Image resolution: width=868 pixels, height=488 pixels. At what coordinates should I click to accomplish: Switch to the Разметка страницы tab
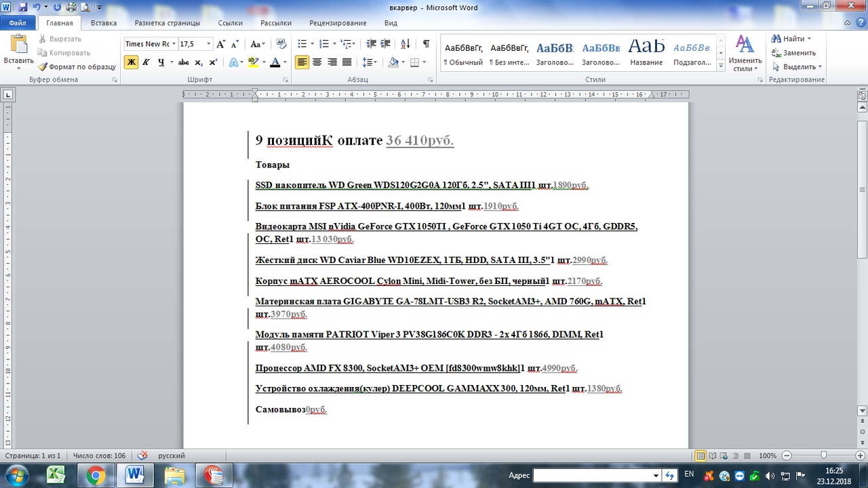[x=167, y=23]
